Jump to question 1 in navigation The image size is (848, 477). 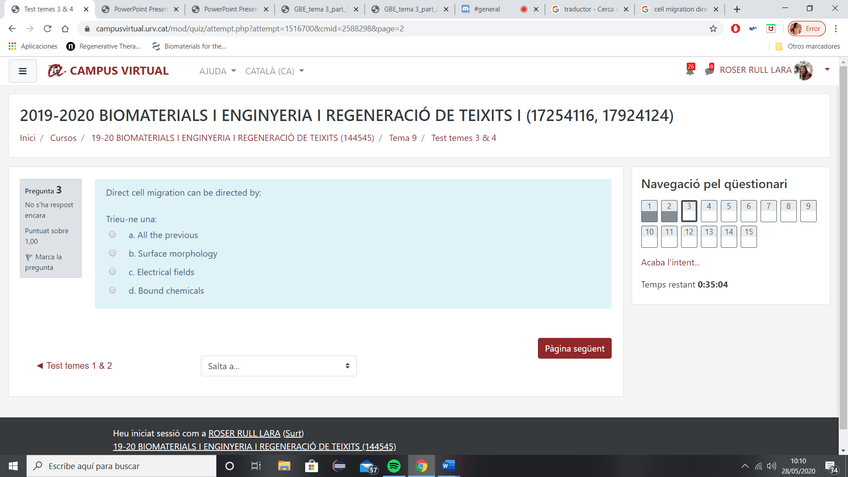pyautogui.click(x=649, y=211)
